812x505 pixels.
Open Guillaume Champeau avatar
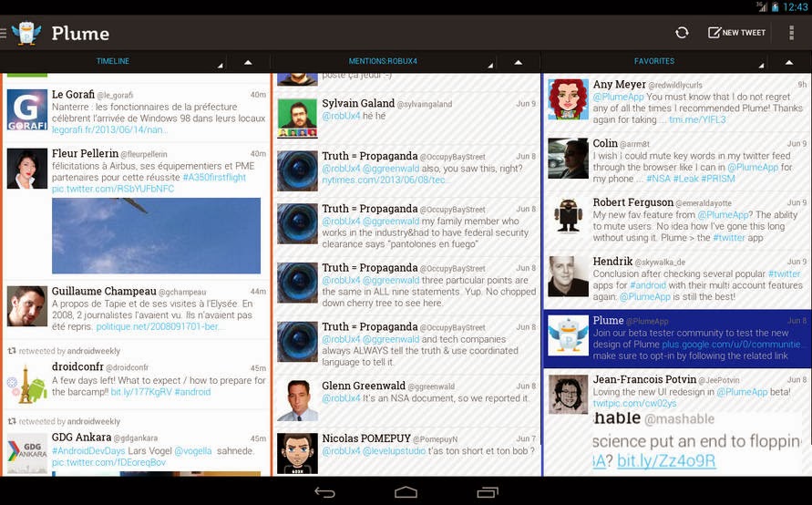coord(27,306)
